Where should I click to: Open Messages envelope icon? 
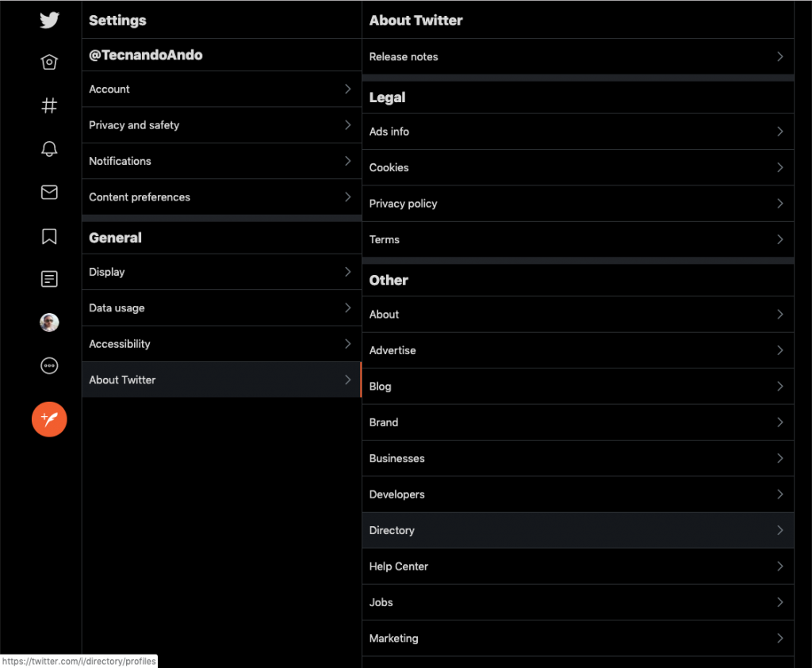pos(49,193)
